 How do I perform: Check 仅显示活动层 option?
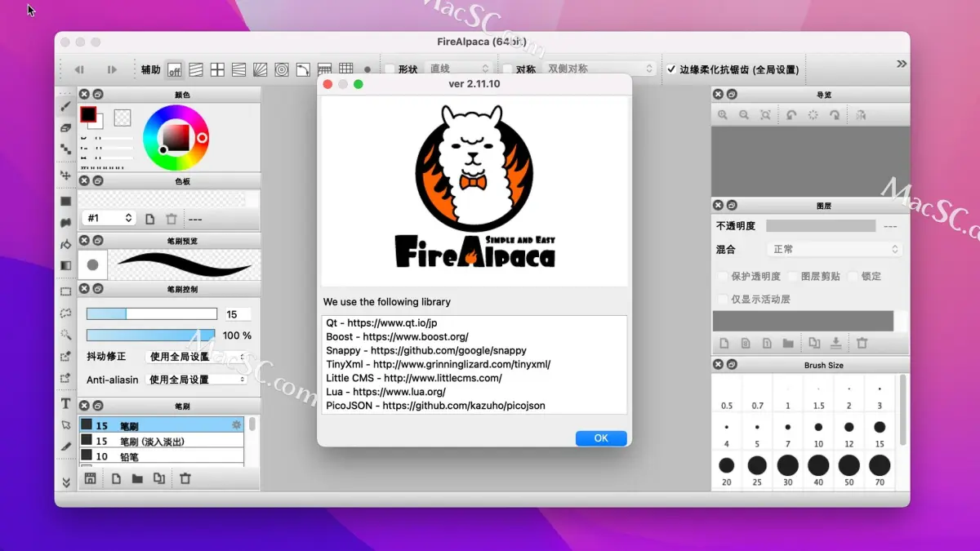723,299
